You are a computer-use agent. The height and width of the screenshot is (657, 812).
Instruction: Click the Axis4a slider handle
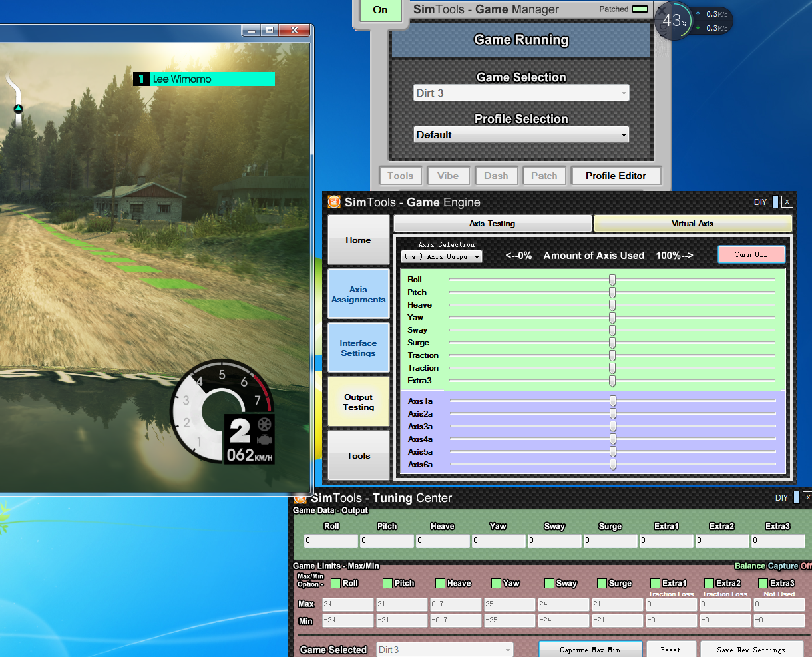coord(613,439)
